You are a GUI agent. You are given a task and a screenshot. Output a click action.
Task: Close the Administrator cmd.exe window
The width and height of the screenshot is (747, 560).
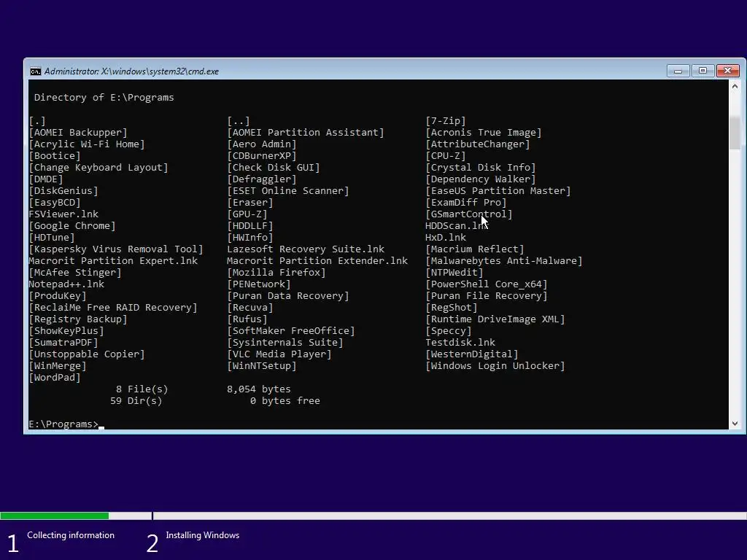pos(727,71)
